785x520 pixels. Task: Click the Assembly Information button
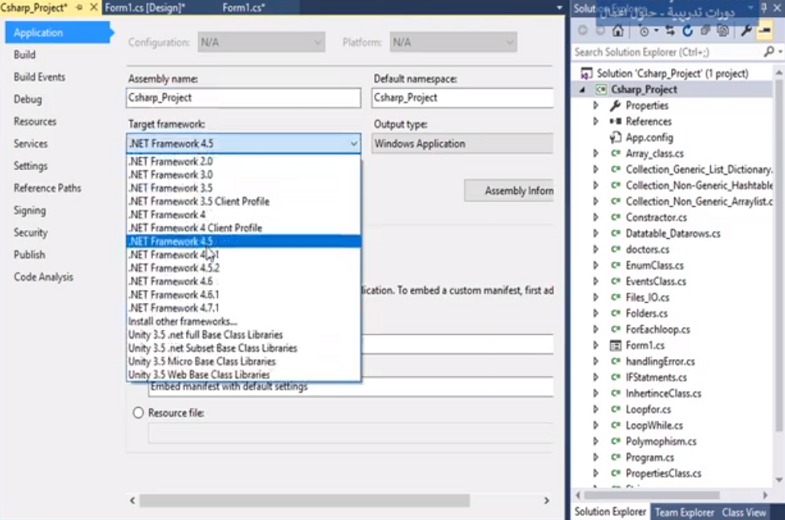[x=509, y=191]
